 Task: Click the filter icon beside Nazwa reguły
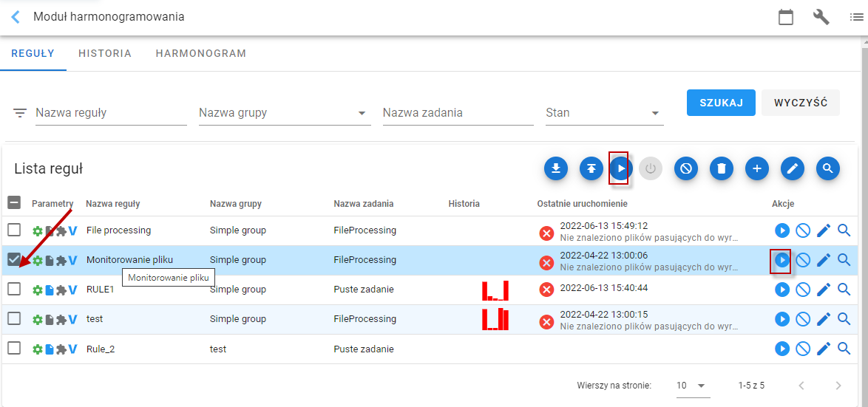pos(20,113)
